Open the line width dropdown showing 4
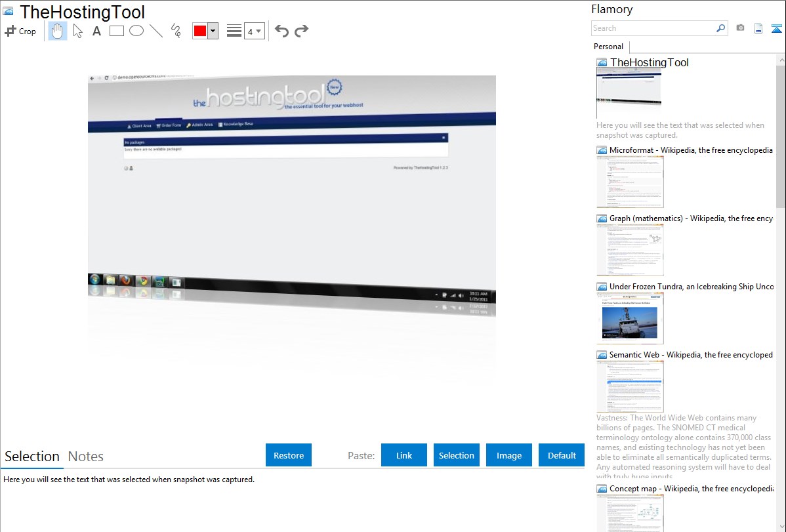This screenshot has width=786, height=532. point(254,31)
